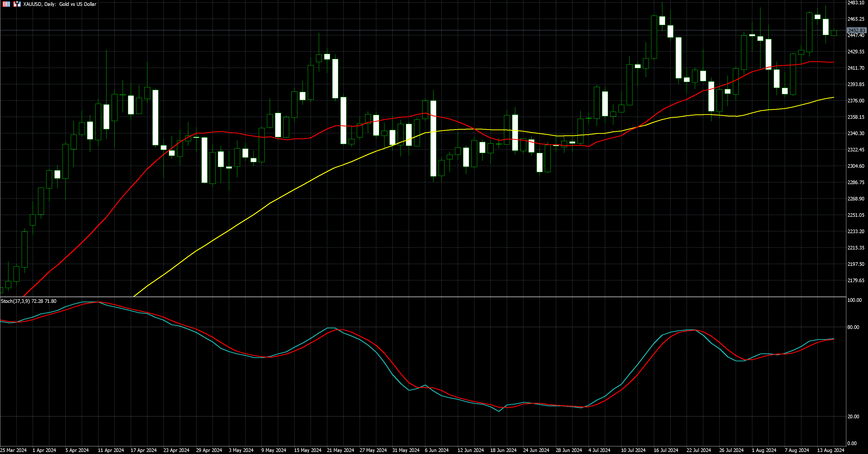Click the current price label 2452.83
868x454 pixels.
click(856, 31)
